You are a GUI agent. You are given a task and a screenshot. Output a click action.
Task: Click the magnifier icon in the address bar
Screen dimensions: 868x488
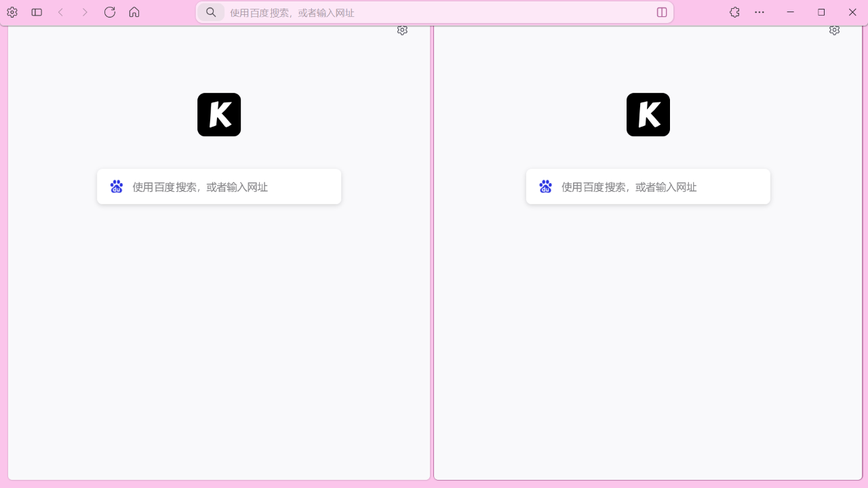pos(211,12)
